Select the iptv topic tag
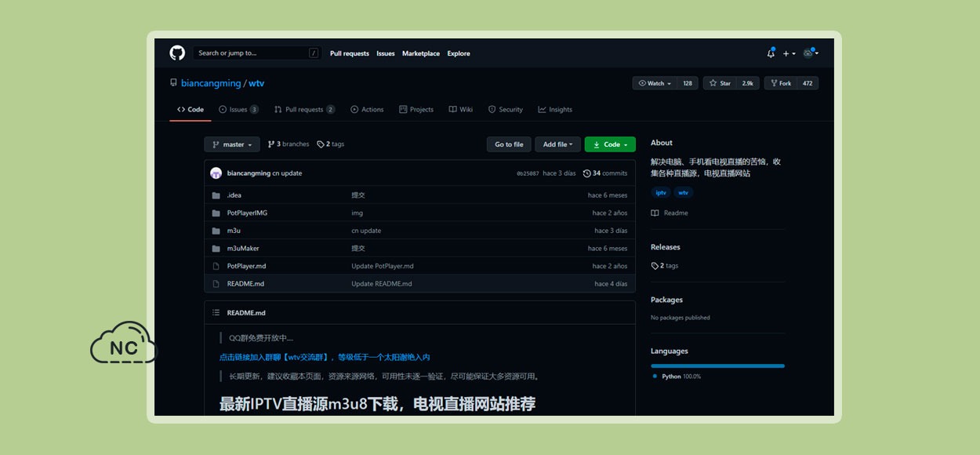980x455 pixels. (x=661, y=192)
